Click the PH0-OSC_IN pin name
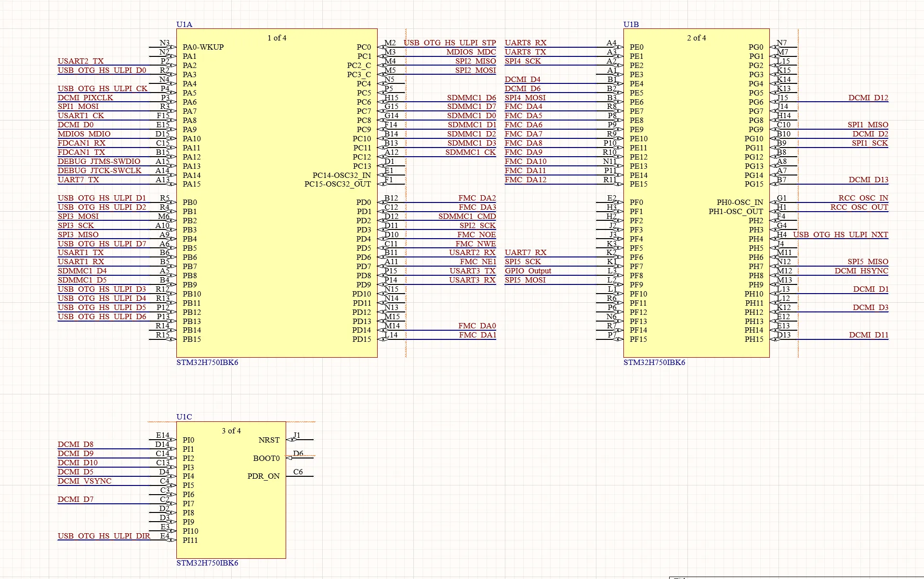The image size is (924, 579). pyautogui.click(x=740, y=202)
